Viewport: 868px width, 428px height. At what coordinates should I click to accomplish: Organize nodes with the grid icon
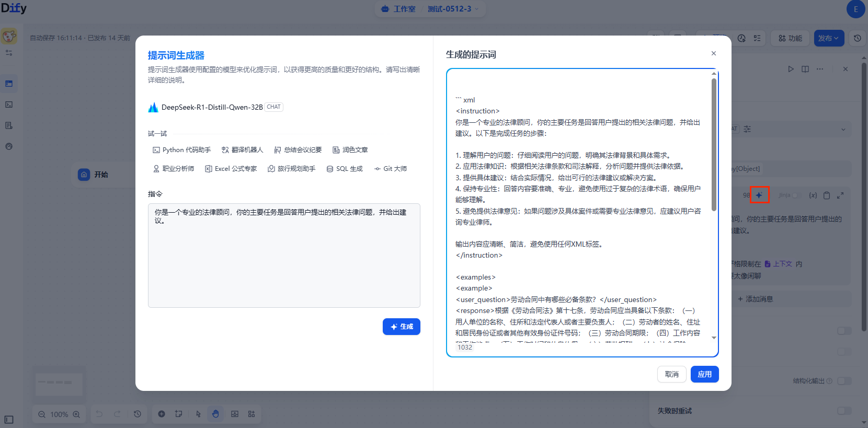(x=252, y=414)
